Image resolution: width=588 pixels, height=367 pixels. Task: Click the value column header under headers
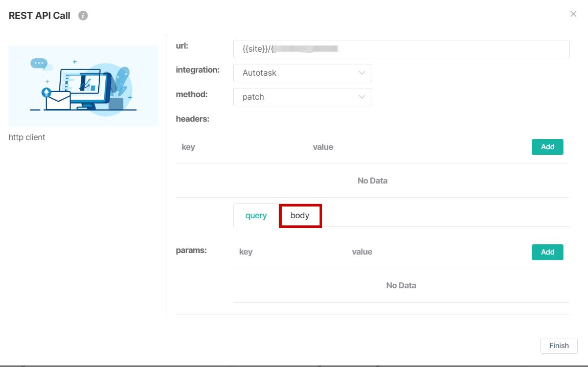[x=323, y=147]
